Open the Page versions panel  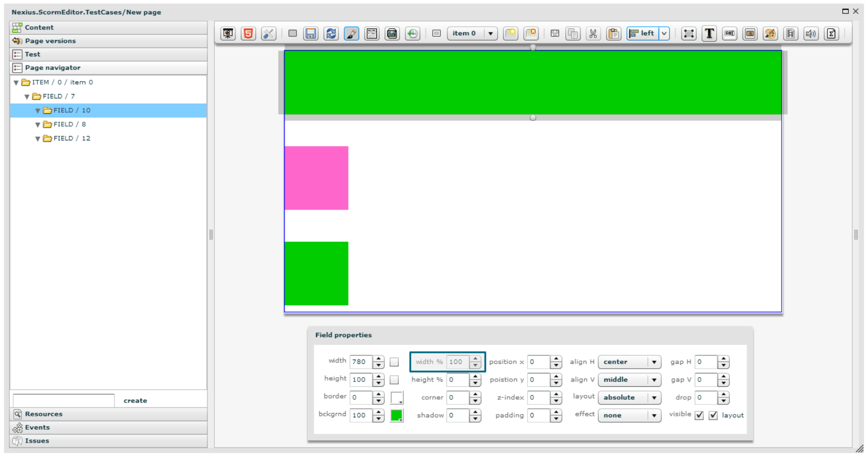[x=50, y=41]
